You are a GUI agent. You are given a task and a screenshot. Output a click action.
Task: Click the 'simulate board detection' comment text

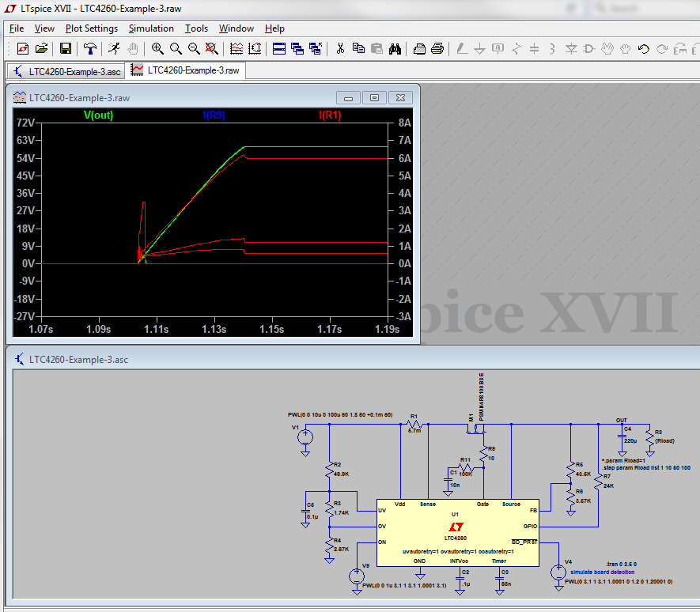(x=602, y=572)
